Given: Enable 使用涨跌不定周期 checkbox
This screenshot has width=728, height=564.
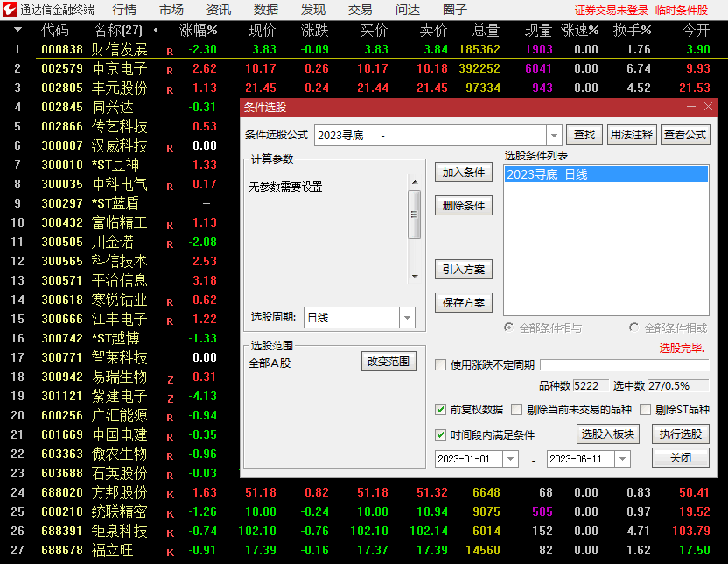Looking at the screenshot, I should point(441,364).
